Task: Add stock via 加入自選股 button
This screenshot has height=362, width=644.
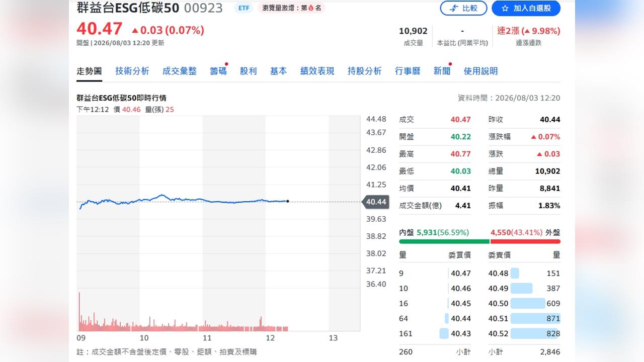Action: click(x=526, y=8)
